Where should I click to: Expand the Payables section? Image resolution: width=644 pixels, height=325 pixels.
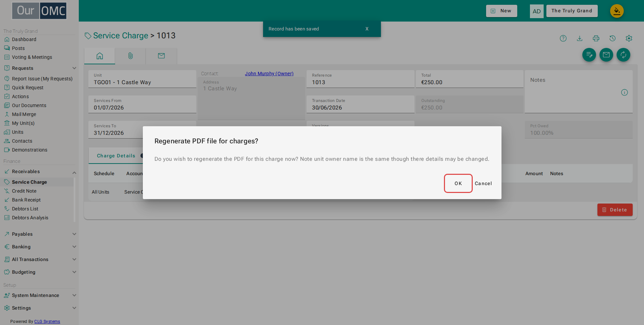[x=39, y=234]
